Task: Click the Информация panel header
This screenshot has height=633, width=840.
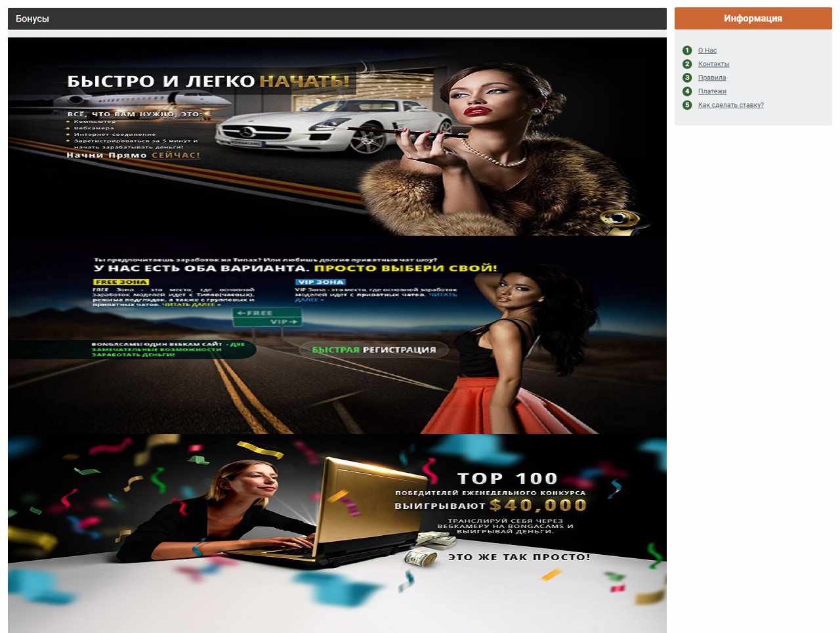Action: click(x=753, y=18)
